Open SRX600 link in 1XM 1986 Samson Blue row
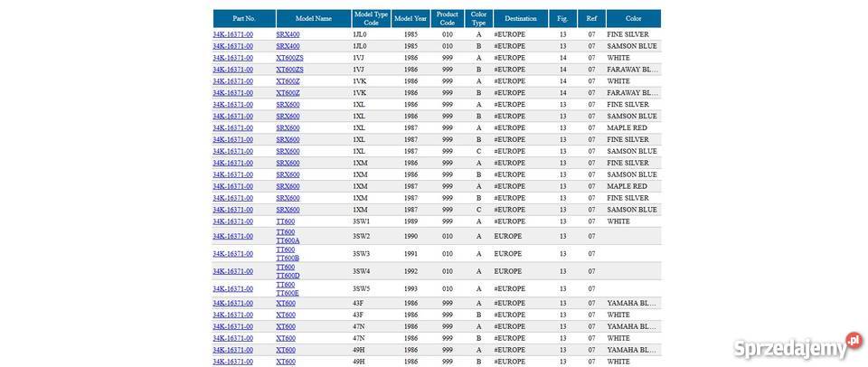 (x=288, y=174)
